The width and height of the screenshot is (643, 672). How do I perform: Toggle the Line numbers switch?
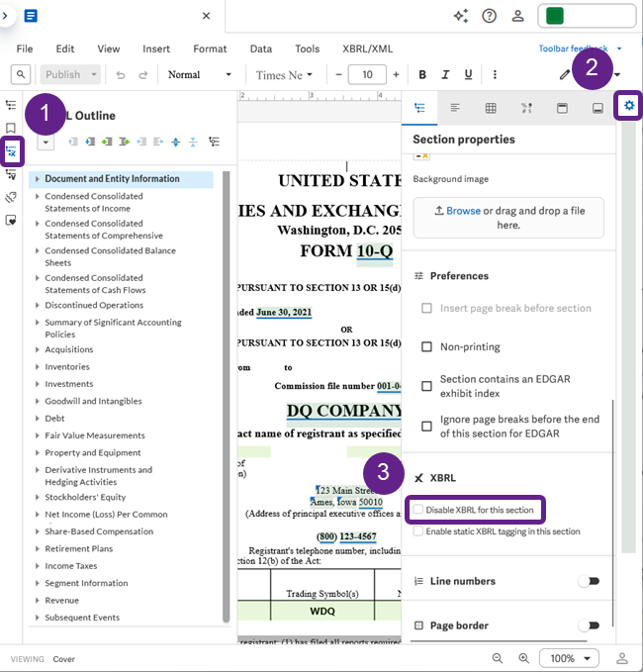point(589,581)
